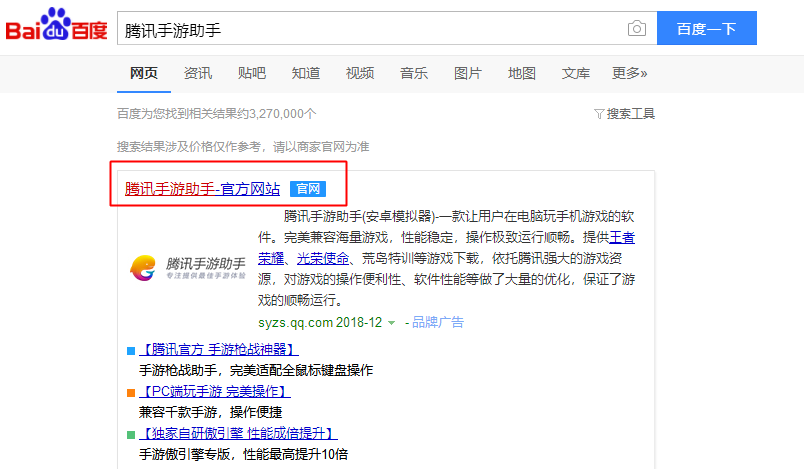Open the 贴吧 tab
Screen dimensions: 804x469
(x=252, y=73)
